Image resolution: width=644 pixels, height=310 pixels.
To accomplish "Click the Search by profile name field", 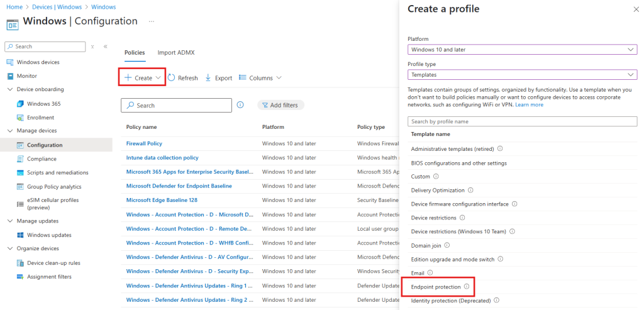I will click(x=523, y=121).
